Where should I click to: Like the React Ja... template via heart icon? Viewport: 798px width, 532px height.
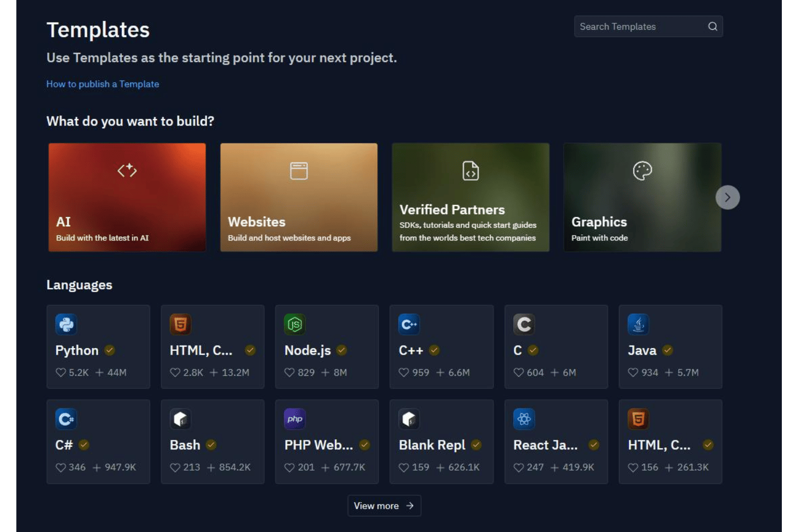(x=519, y=467)
